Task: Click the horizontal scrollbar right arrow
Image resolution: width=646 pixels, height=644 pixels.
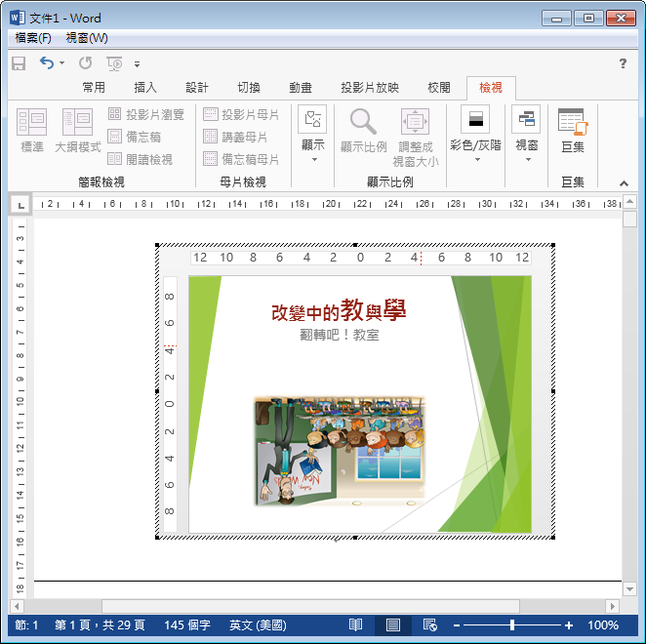Action: (x=613, y=606)
